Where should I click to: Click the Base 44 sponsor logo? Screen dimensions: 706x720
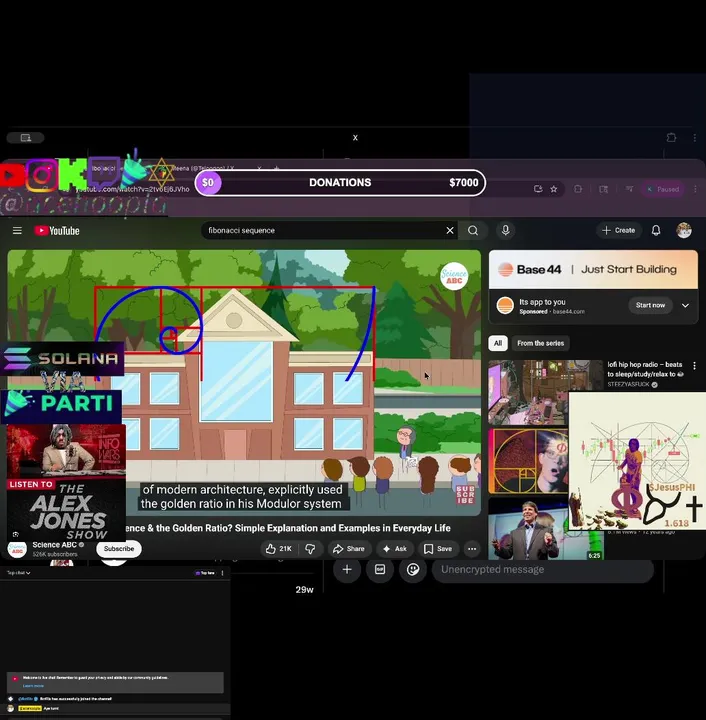pyautogui.click(x=505, y=305)
